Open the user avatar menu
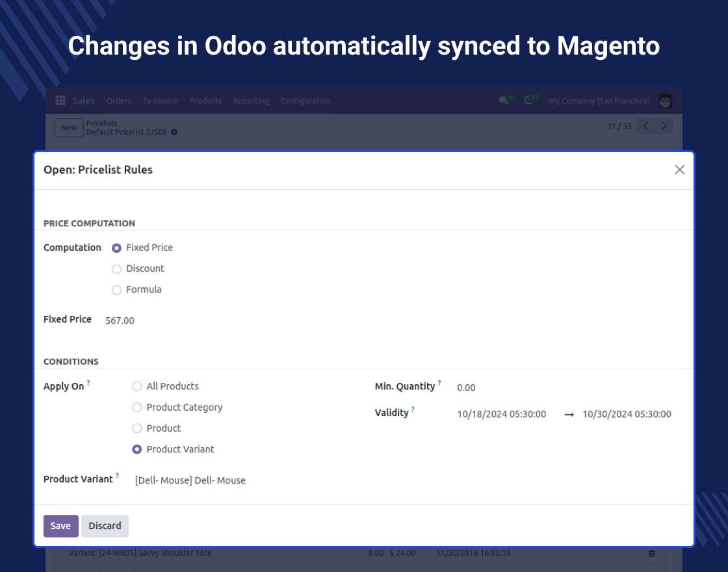728x572 pixels. (x=665, y=101)
